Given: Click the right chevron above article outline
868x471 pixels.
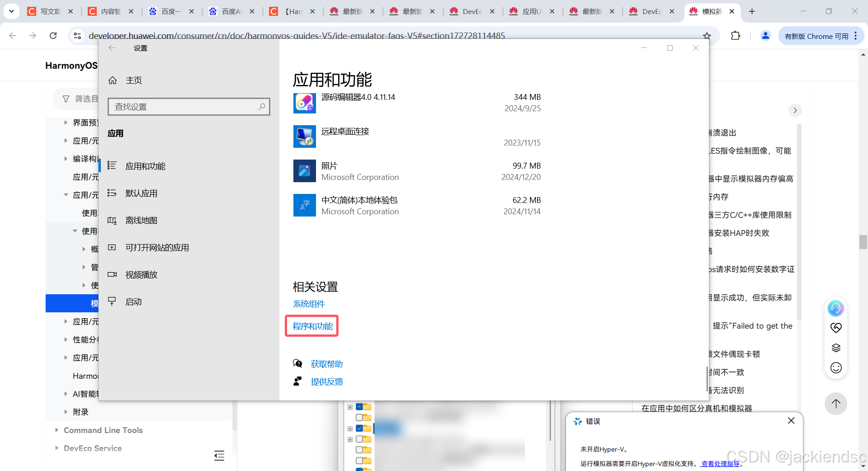Looking at the screenshot, I should click(x=795, y=110).
